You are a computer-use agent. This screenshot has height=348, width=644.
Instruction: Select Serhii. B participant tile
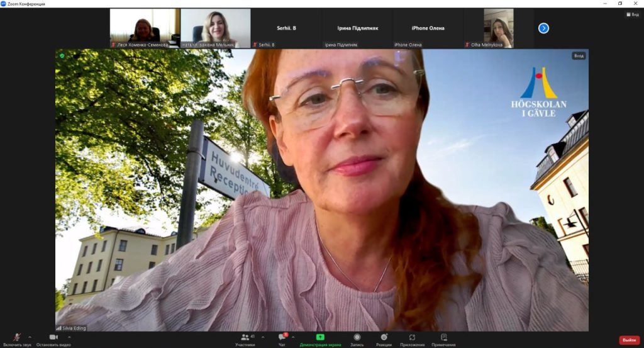tap(286, 28)
